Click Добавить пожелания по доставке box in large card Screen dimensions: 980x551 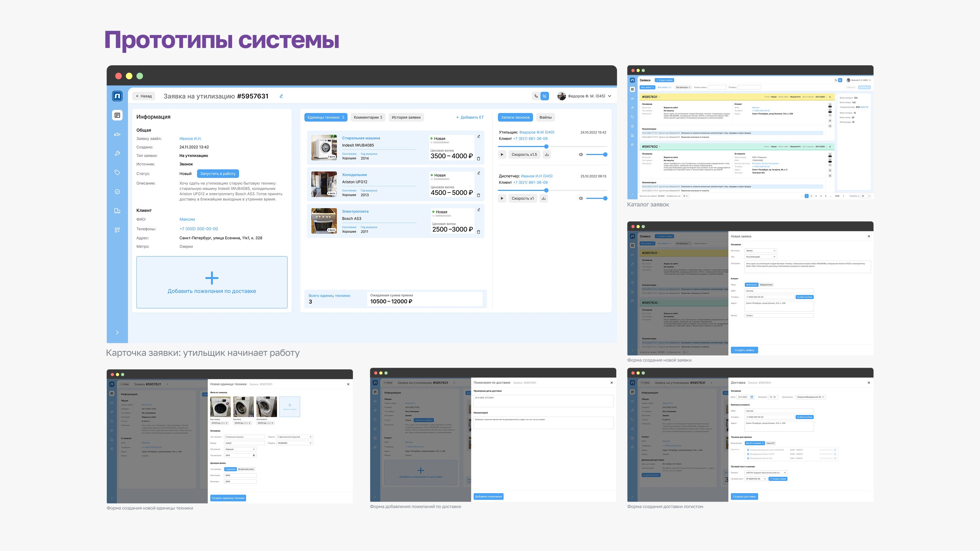pos(212,282)
